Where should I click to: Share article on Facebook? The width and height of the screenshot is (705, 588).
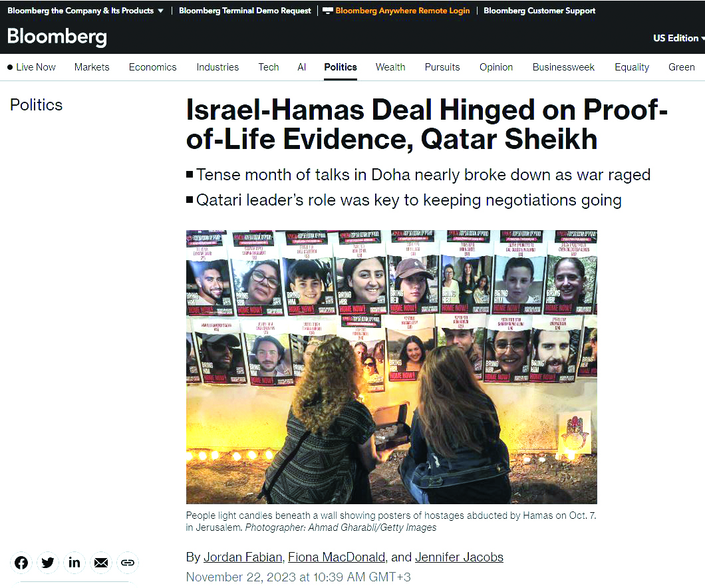(x=21, y=562)
